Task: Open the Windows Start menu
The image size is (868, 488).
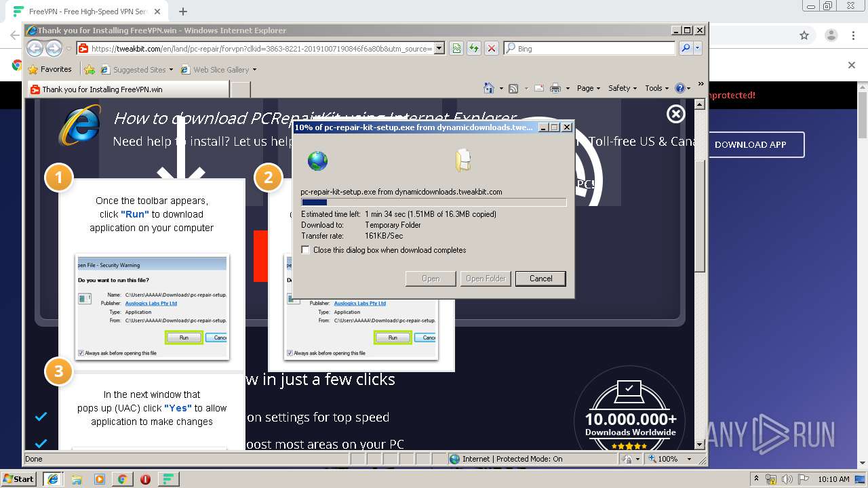Action: coord(18,479)
